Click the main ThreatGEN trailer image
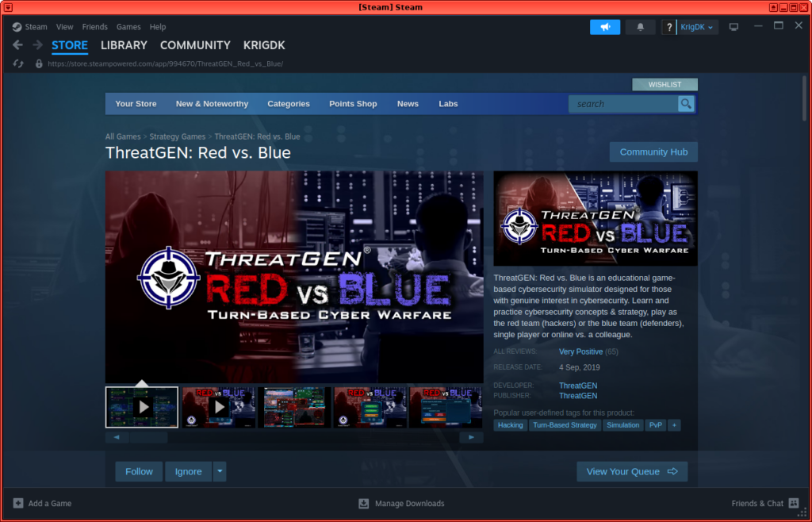Viewport: 812px width, 522px height. point(294,277)
